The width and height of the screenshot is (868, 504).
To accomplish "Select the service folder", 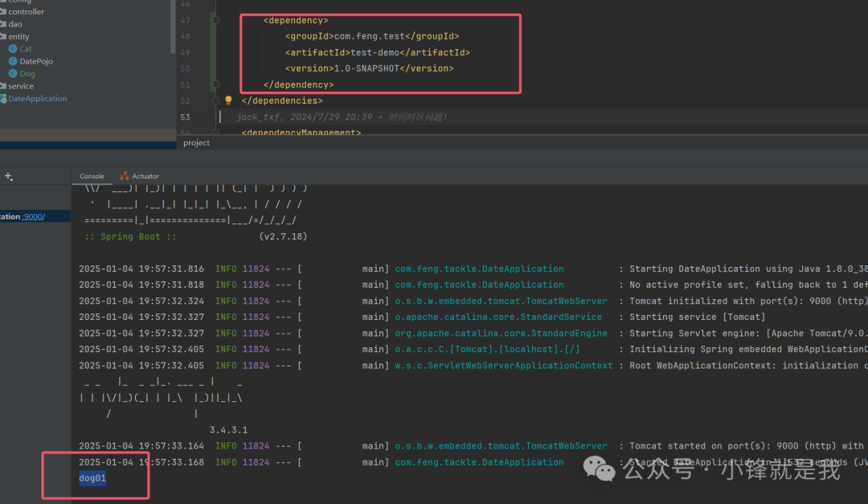I will coord(21,86).
